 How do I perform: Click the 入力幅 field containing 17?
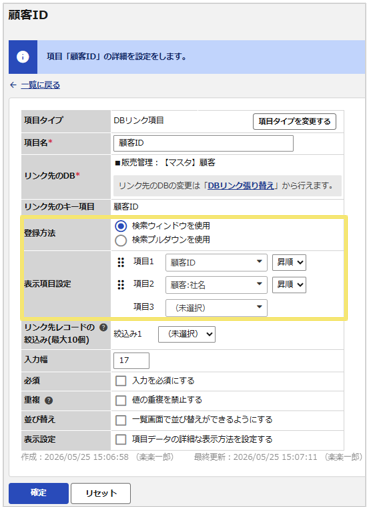(131, 360)
